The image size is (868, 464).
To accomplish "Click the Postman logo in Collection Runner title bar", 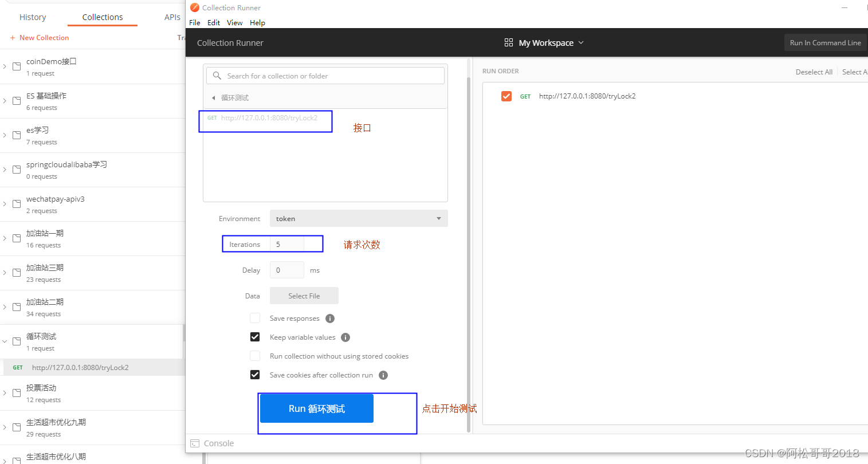I will [x=195, y=7].
